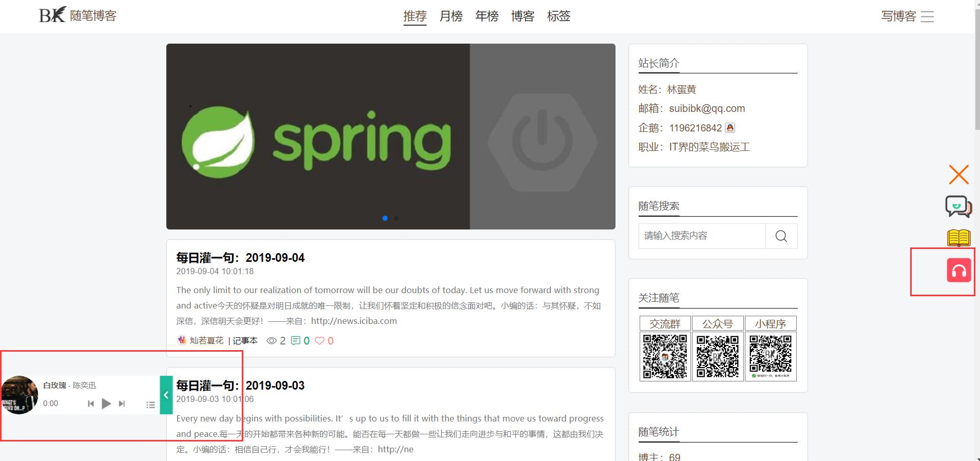Click the 公众号 QR code image
The height and width of the screenshot is (461, 980).
(718, 356)
